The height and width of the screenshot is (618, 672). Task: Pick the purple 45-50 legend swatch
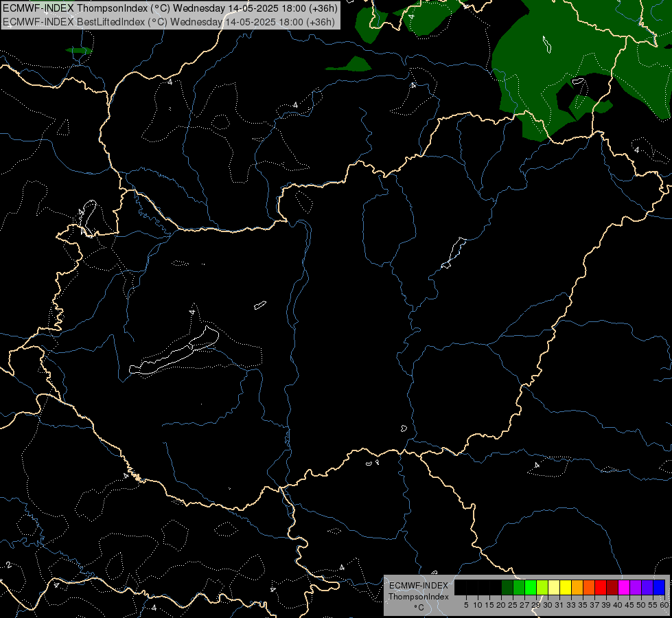point(636,587)
